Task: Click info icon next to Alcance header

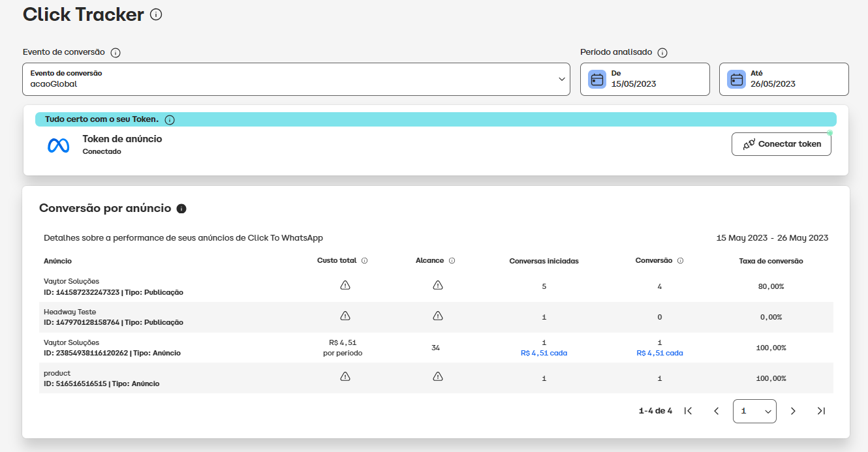Action: pos(452,261)
